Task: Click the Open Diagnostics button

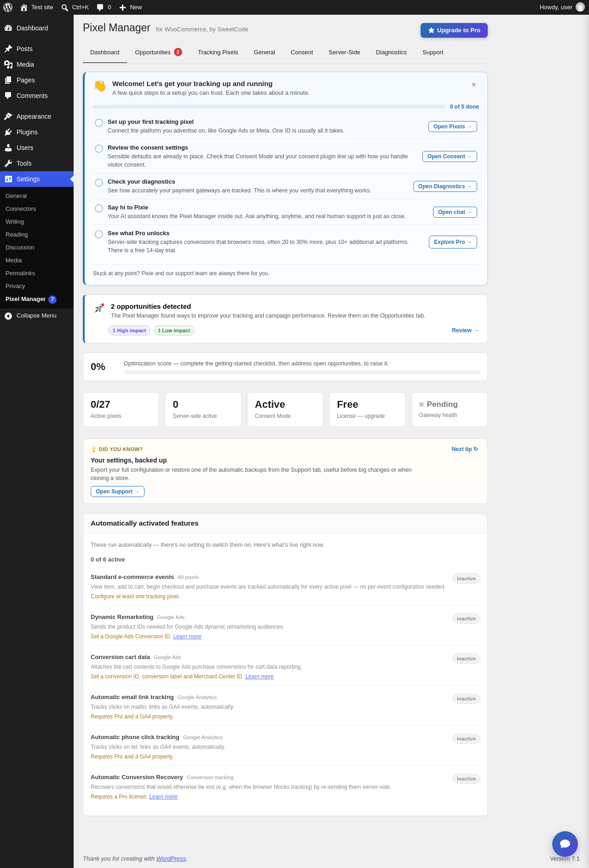Action: (x=445, y=186)
